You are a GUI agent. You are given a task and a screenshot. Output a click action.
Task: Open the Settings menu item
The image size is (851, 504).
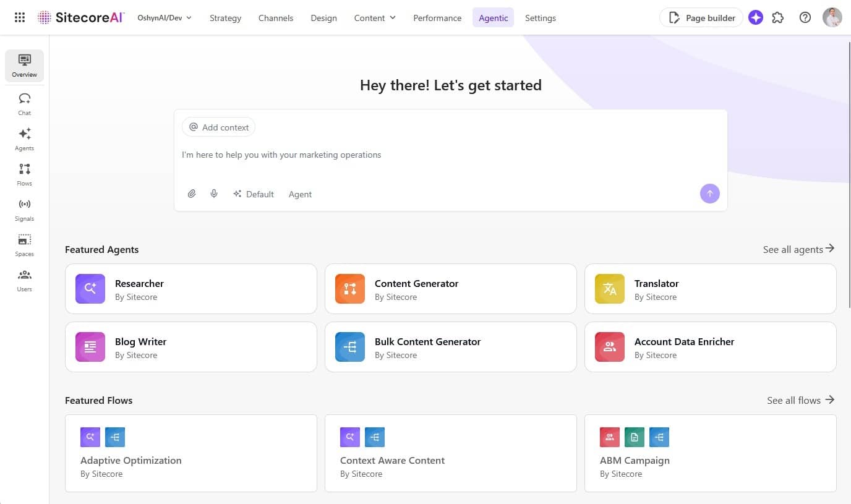click(x=540, y=18)
